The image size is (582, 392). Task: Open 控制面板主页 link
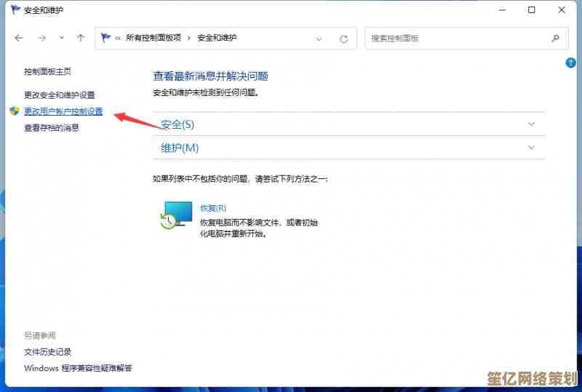[47, 72]
